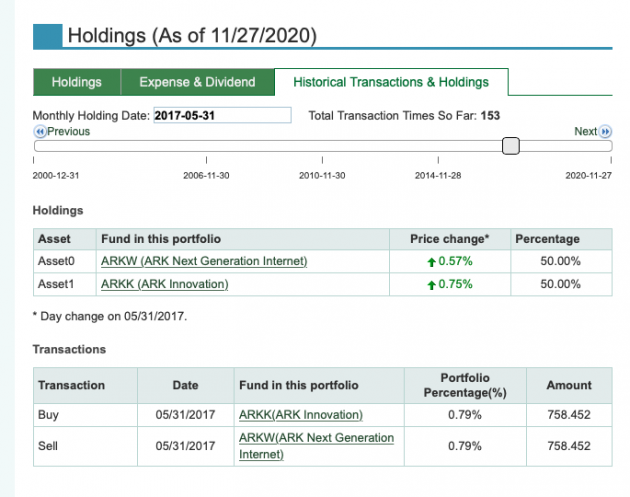The width and height of the screenshot is (630, 497).
Task: Click the 2020-11-27 timeline label
Action: [589, 176]
